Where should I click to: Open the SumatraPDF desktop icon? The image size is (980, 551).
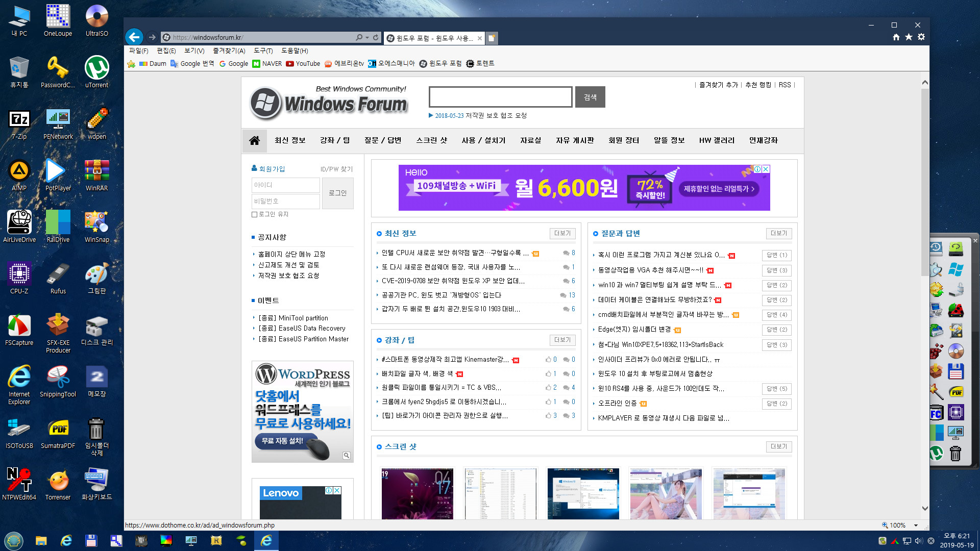pyautogui.click(x=58, y=433)
